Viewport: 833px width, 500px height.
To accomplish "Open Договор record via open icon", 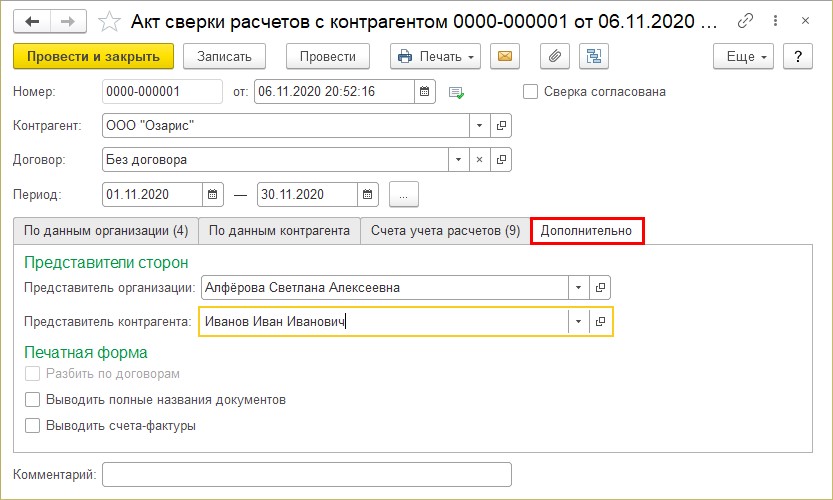I will (501, 159).
